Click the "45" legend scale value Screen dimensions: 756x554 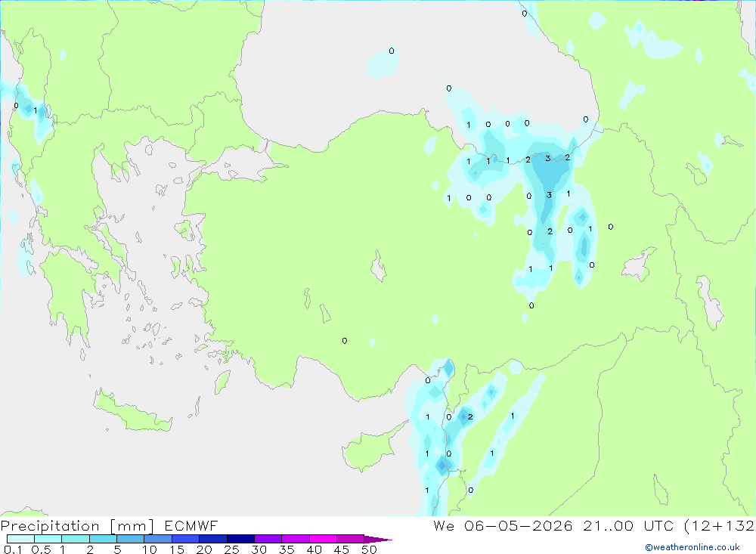342,549
